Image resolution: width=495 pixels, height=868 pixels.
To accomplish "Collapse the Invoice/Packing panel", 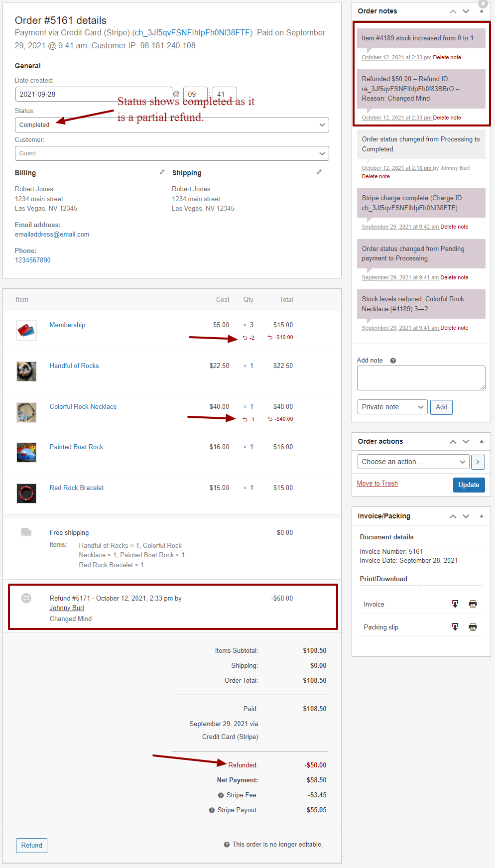I will (x=482, y=516).
